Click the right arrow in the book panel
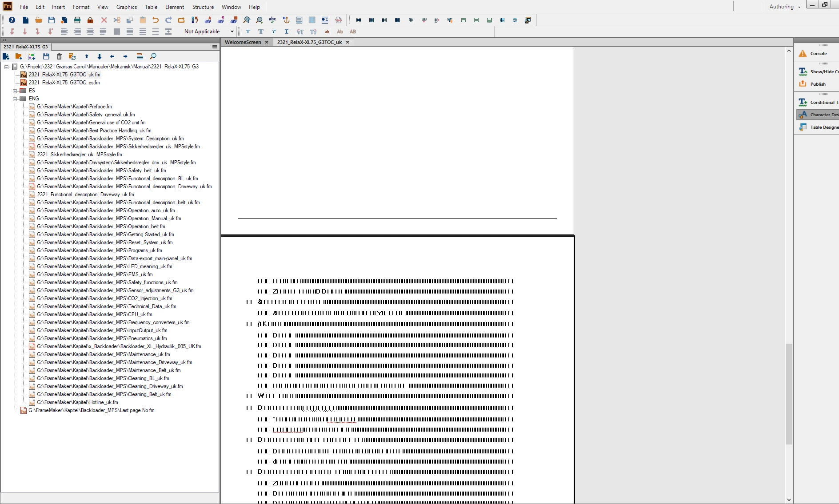 point(125,56)
